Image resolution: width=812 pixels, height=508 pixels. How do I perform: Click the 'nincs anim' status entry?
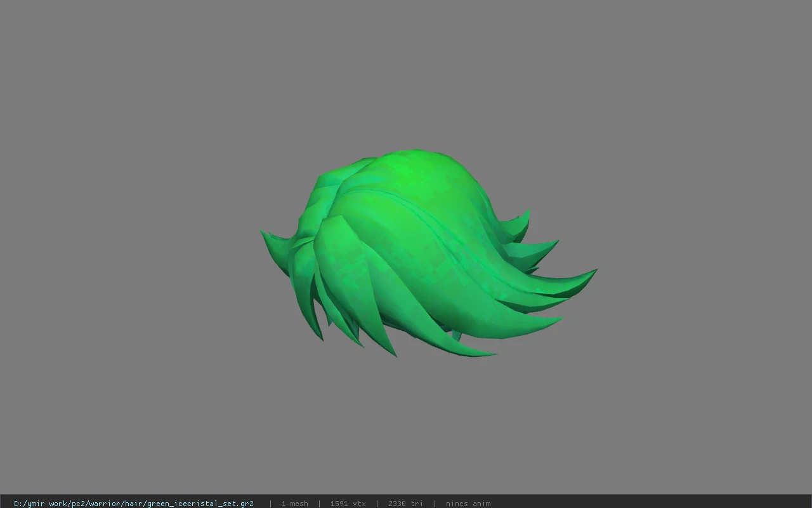(468, 504)
